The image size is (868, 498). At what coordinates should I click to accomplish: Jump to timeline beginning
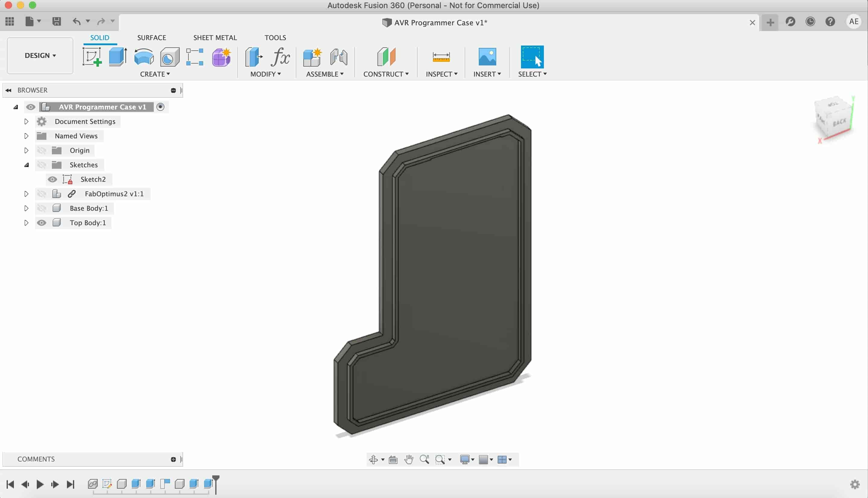point(10,484)
